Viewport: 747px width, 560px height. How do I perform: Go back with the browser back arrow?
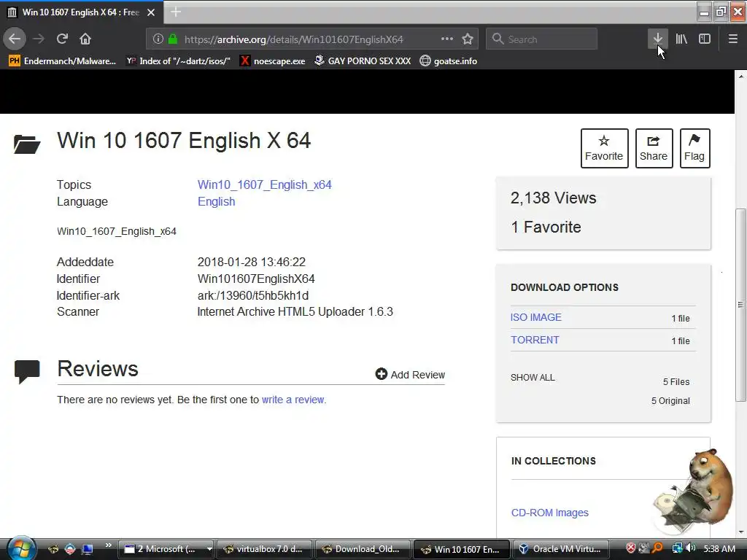coord(15,39)
